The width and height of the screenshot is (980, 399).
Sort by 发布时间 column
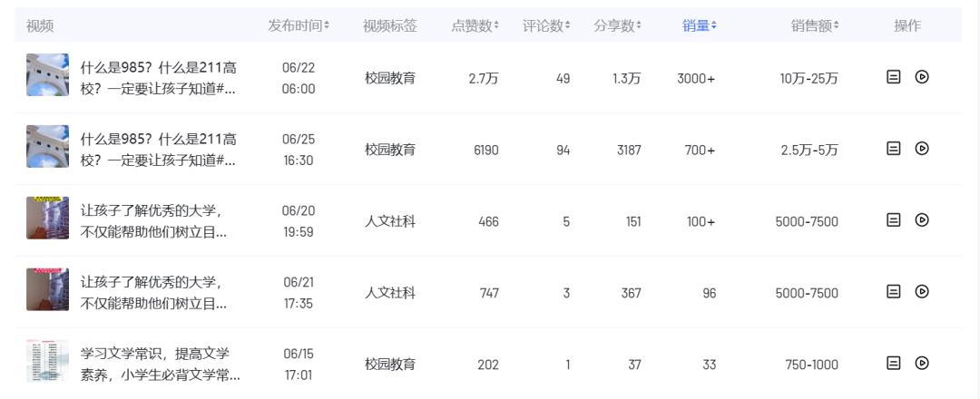click(299, 25)
